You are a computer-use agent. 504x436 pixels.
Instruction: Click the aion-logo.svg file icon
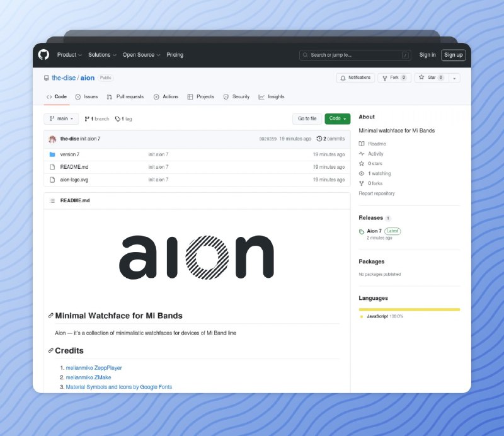[x=52, y=180]
